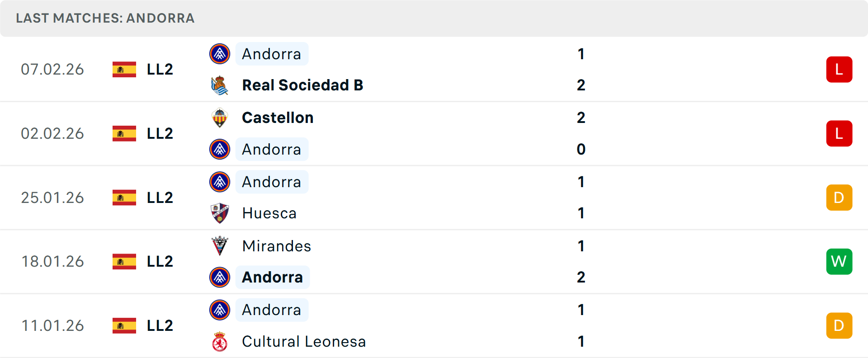
Task: Click D badge for Cultural Leonesa match
Action: point(839,325)
